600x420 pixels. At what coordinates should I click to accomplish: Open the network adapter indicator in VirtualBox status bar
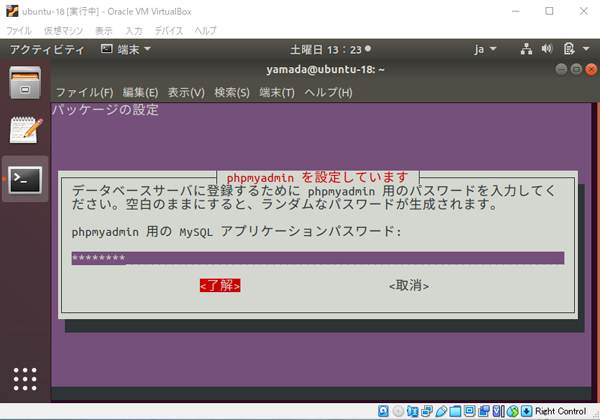427,411
